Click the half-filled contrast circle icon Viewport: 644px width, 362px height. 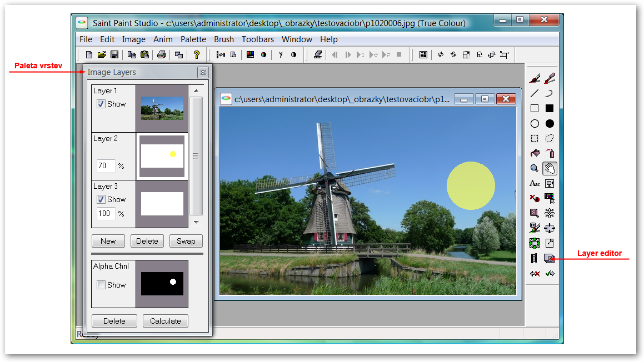click(x=293, y=54)
